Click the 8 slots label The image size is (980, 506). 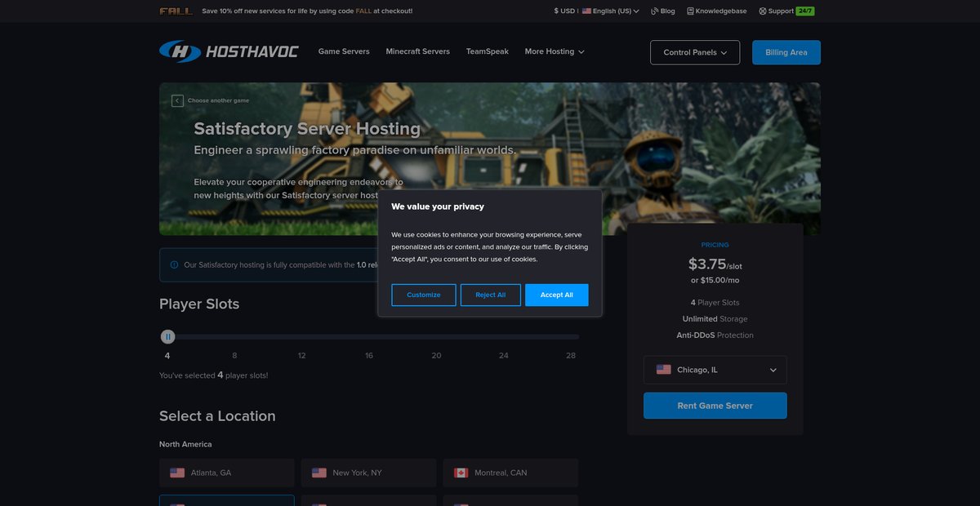(x=234, y=356)
